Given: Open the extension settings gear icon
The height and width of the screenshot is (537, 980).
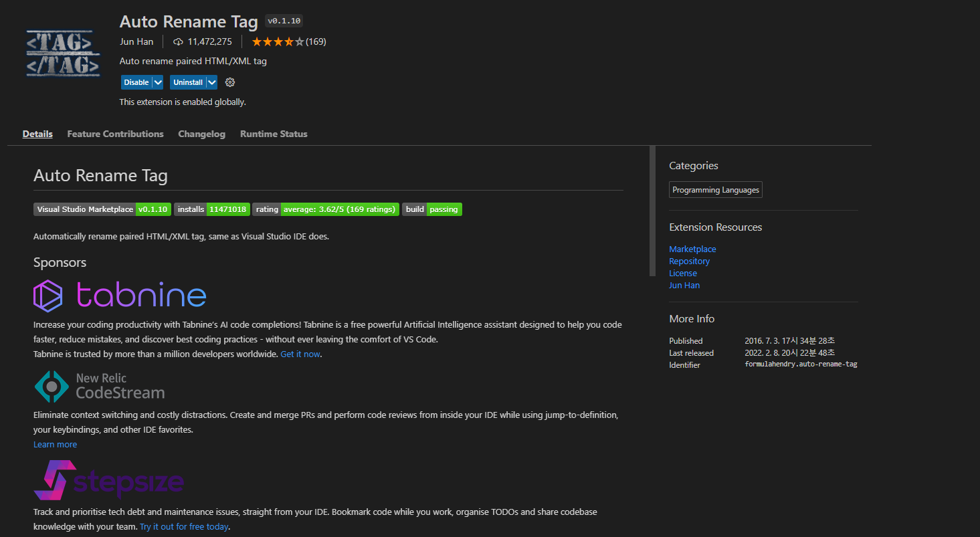Looking at the screenshot, I should 230,82.
